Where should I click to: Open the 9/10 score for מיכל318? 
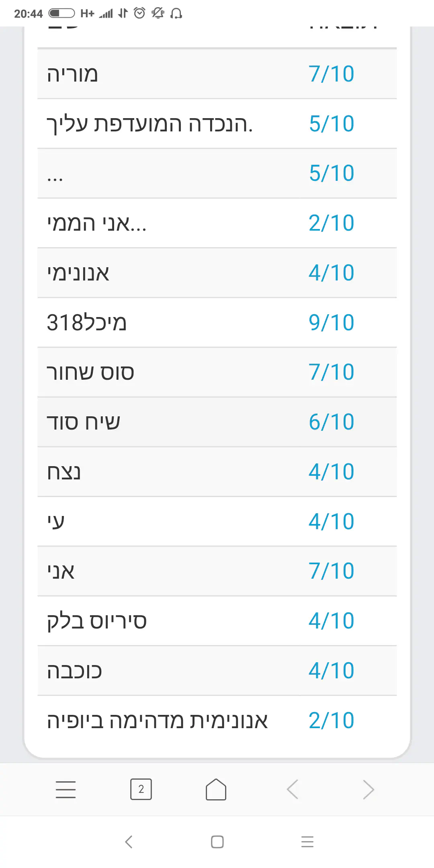pos(332,323)
